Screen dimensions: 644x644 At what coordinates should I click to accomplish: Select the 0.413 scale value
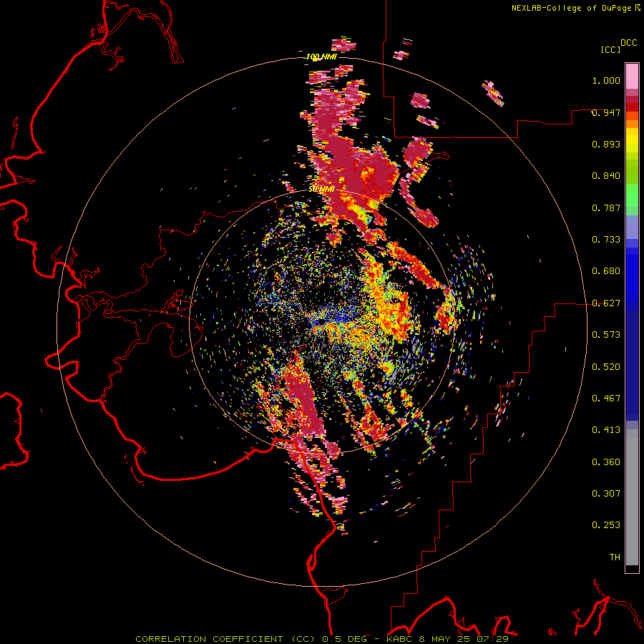pyautogui.click(x=606, y=430)
